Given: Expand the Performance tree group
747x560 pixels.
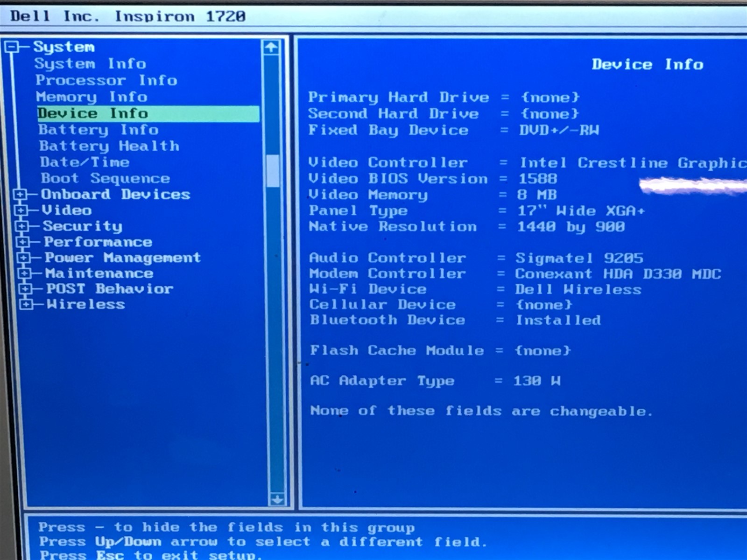Looking at the screenshot, I should (22, 242).
